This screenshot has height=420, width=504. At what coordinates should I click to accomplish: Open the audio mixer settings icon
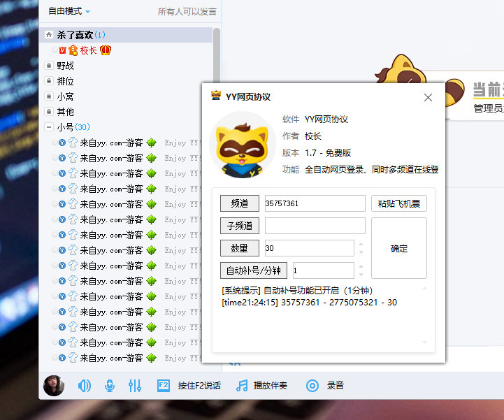click(135, 386)
